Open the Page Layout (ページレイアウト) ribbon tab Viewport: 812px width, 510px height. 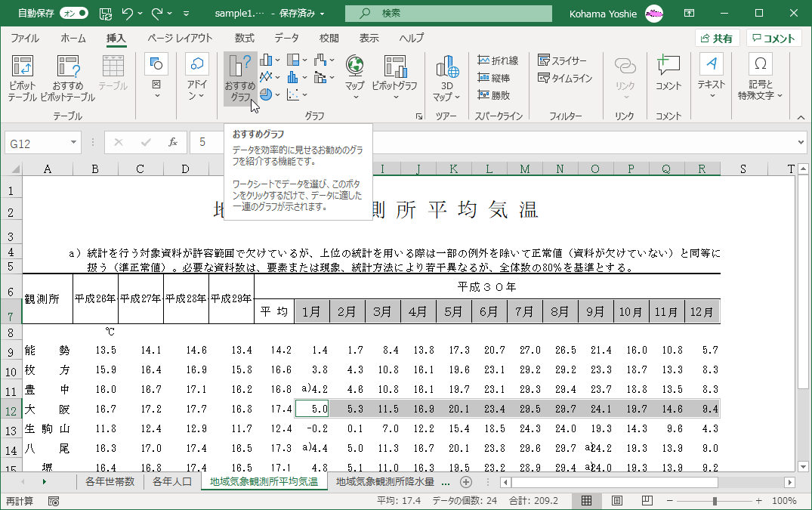[x=180, y=39]
